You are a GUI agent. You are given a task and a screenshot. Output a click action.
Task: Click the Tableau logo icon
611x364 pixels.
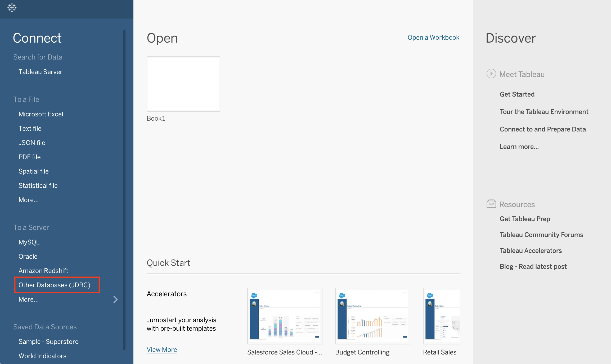12,8
